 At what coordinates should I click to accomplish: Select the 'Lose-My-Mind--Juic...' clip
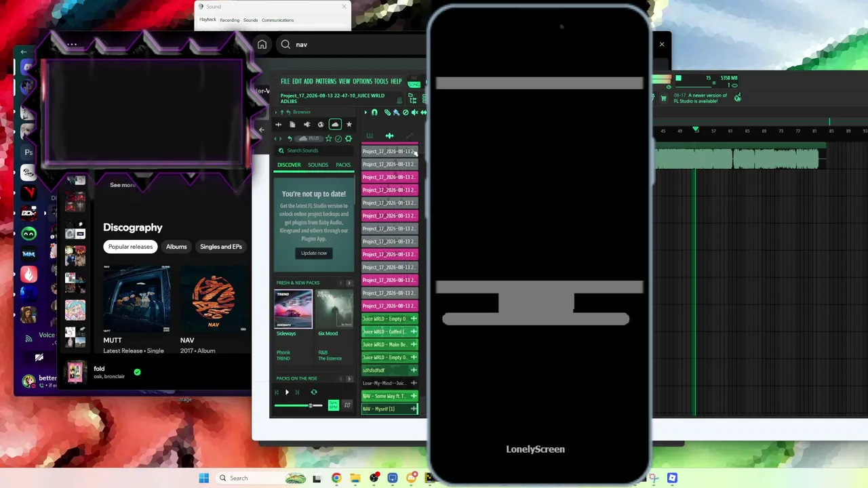[390, 383]
